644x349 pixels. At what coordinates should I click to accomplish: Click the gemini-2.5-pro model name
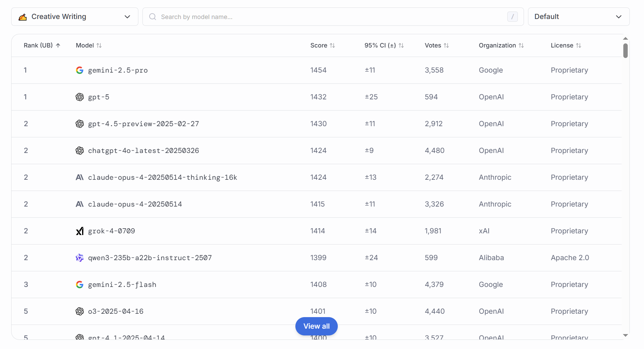118,70
